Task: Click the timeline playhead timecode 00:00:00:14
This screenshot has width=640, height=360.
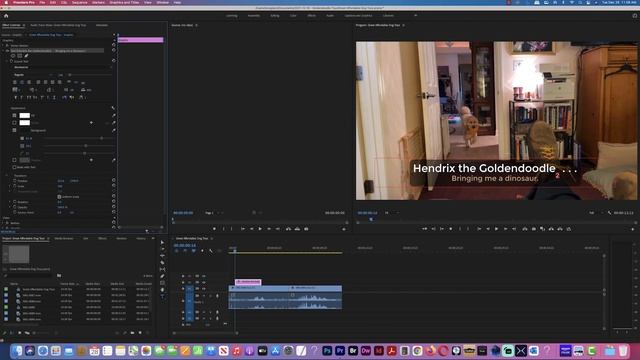Action: point(184,245)
